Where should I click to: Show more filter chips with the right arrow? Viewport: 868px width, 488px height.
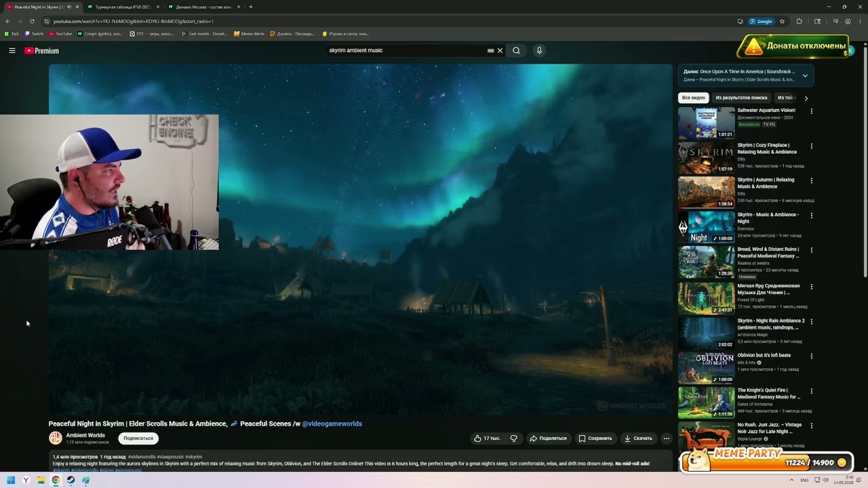pyautogui.click(x=806, y=98)
